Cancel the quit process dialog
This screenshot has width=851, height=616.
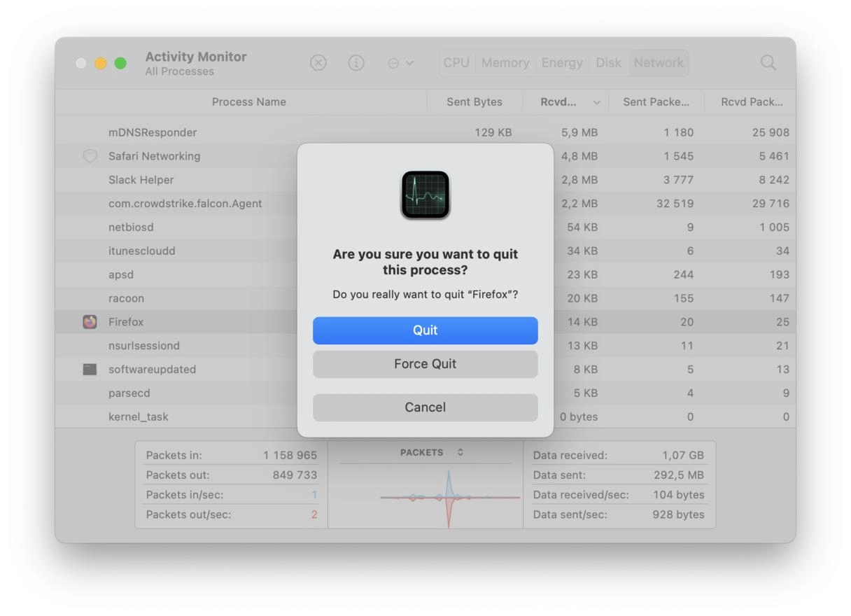[x=425, y=407]
